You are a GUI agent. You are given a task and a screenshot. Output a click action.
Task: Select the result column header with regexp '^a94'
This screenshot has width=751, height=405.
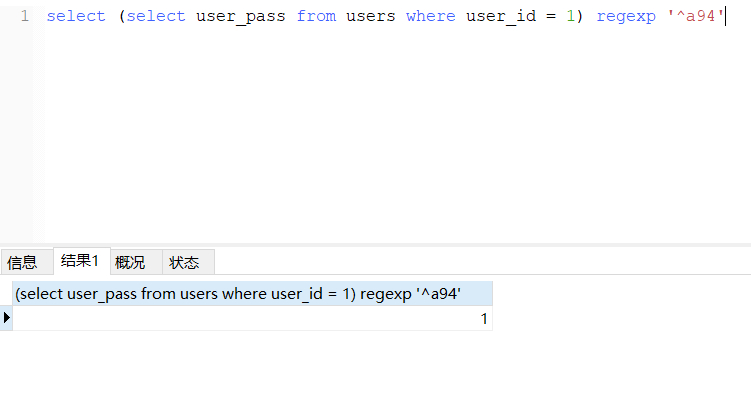pyautogui.click(x=252, y=293)
